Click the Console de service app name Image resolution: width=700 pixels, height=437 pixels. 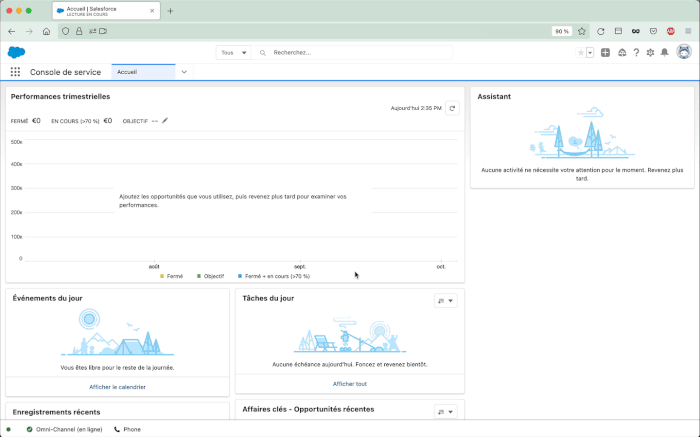click(65, 72)
